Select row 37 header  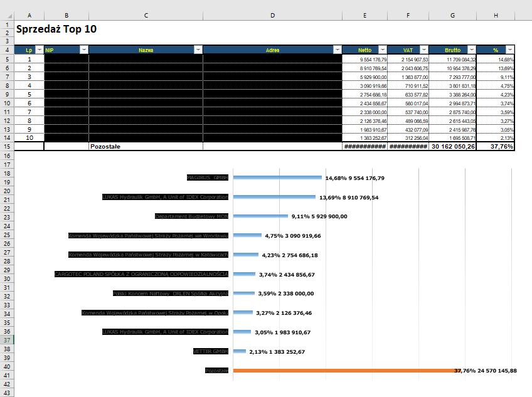pyautogui.click(x=7, y=340)
